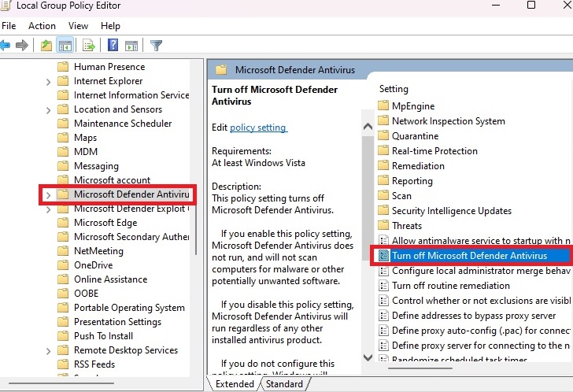Open the Help menu
573x392 pixels.
point(110,26)
